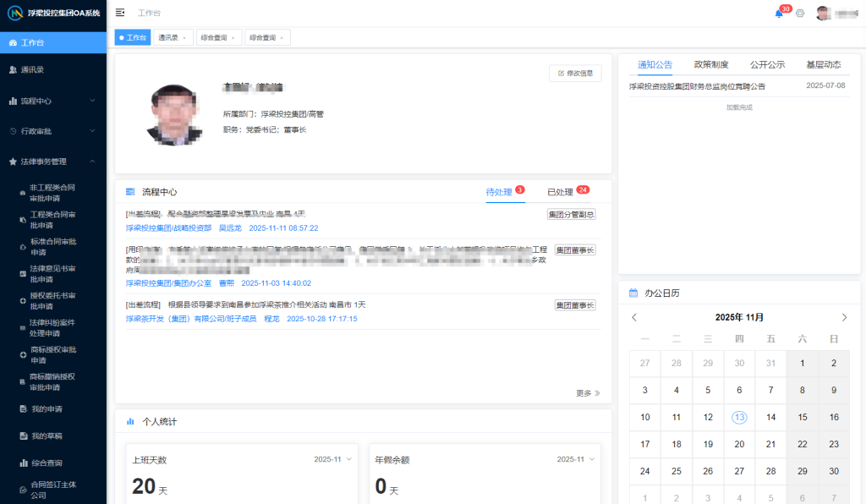Switch to the 已处理 tab
866x504 pixels.
[x=560, y=192]
